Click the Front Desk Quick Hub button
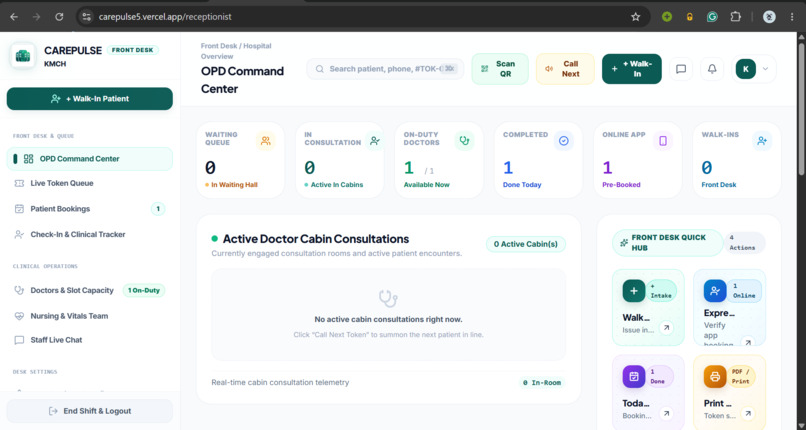Image resolution: width=806 pixels, height=430 pixels. [667, 242]
